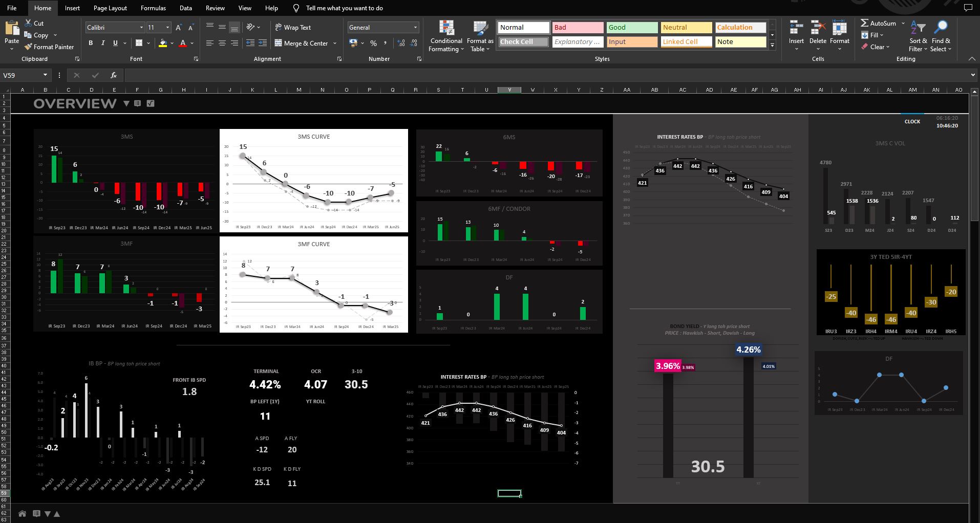This screenshot has width=980, height=523.
Task: Apply the Check Cell style
Action: tap(523, 41)
